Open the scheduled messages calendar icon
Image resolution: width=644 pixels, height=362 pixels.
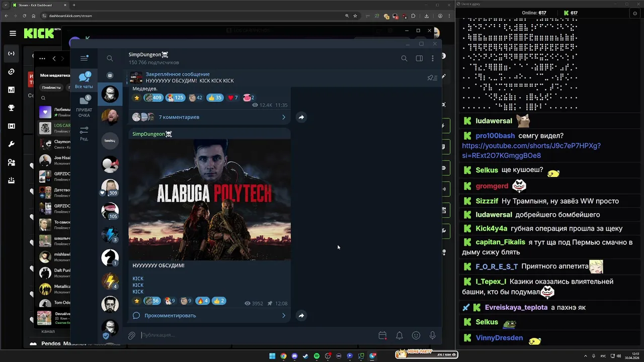point(382,335)
